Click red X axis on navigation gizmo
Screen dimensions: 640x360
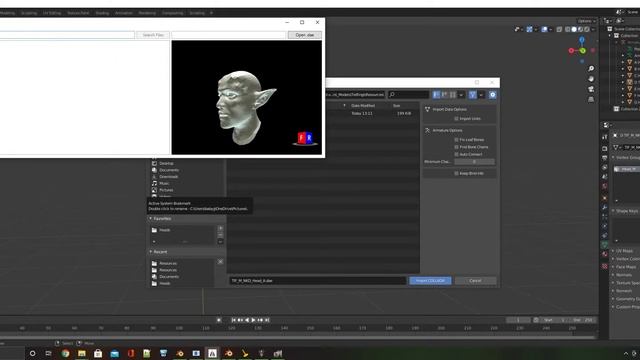click(x=571, y=51)
